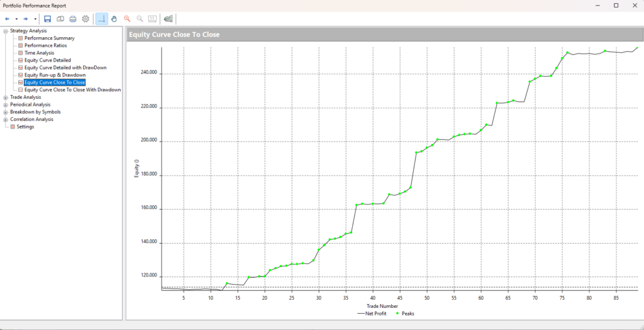The image size is (644, 330).
Task: Expand the Periodical Analysis node
Action: (6, 105)
